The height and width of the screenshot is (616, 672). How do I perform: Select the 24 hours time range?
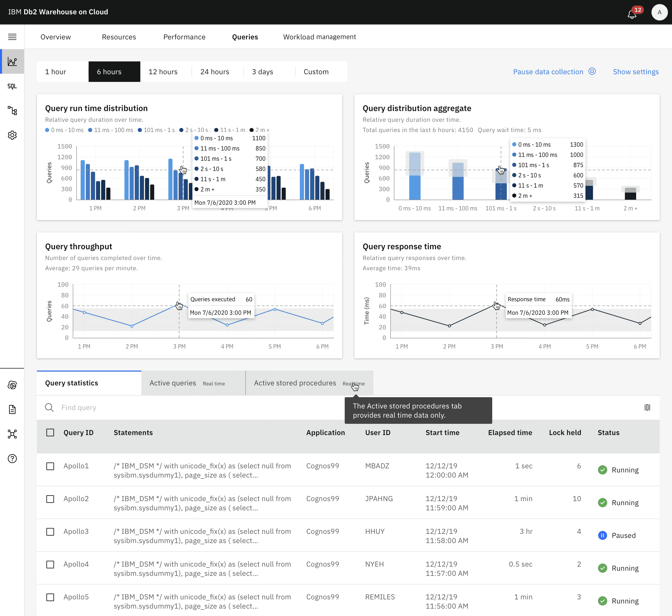(x=214, y=72)
